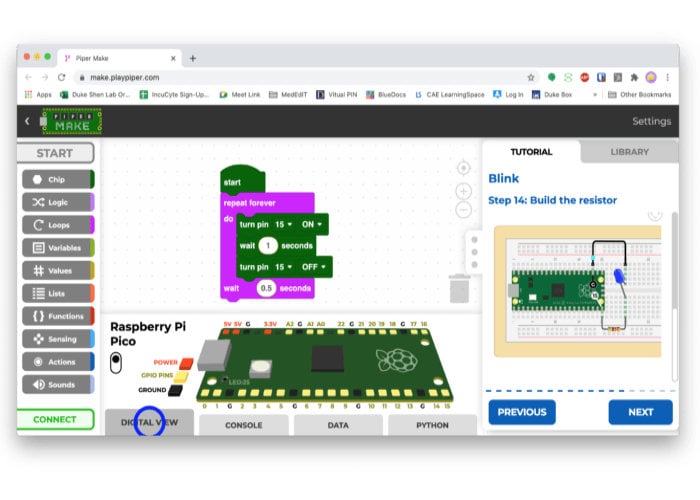
Task: Close the Piper Make browser tab
Action: (x=173, y=58)
